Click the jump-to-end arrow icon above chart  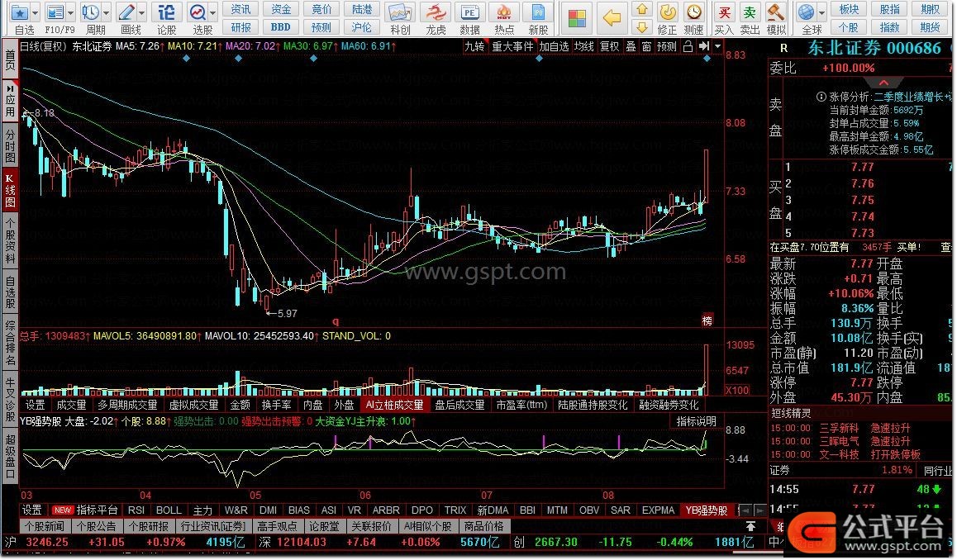pyautogui.click(x=704, y=46)
